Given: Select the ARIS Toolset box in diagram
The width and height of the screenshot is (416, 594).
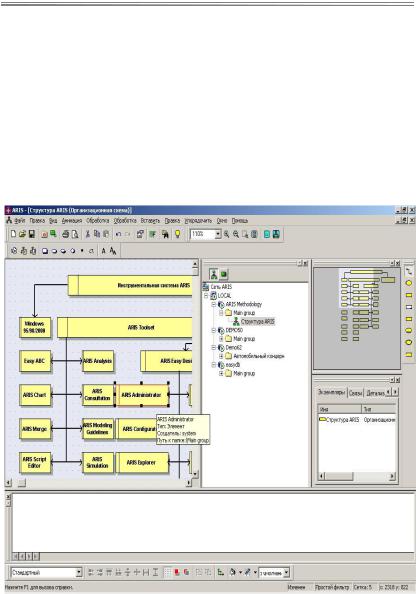Looking at the screenshot, I should pos(125,327).
